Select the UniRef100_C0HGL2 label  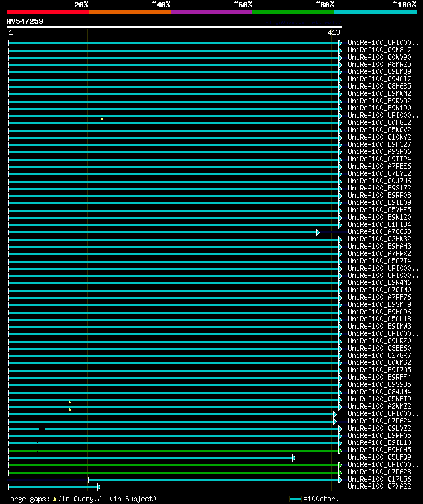(379, 123)
